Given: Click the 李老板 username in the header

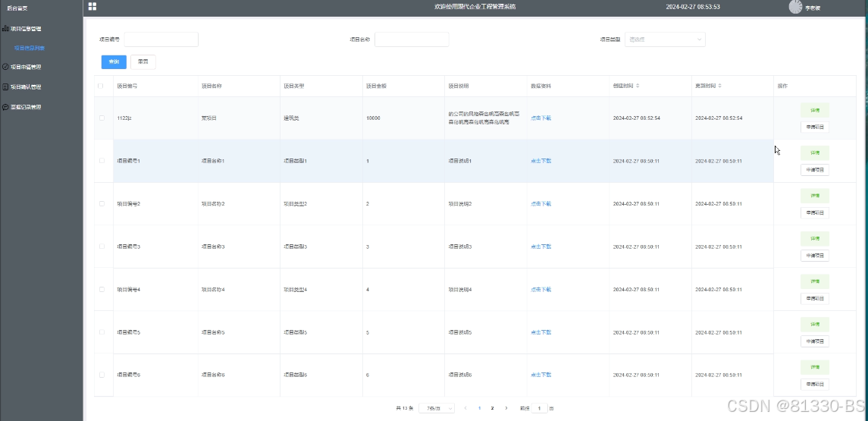Looking at the screenshot, I should [813, 8].
